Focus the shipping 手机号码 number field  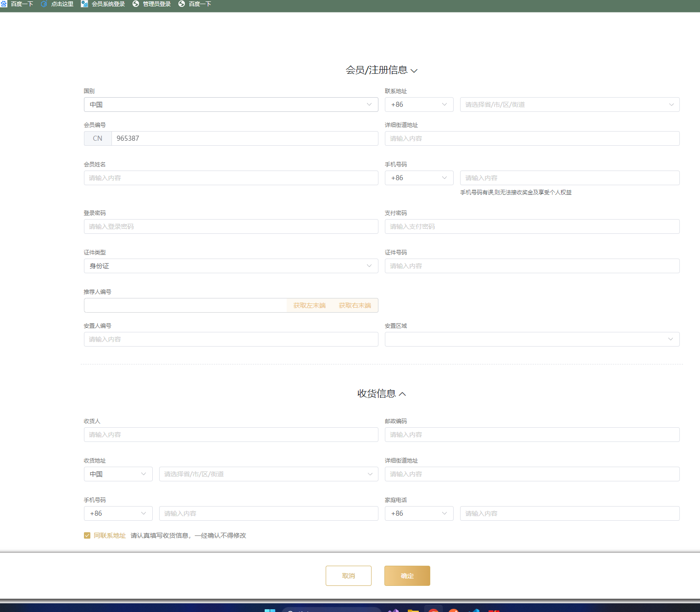(268, 513)
